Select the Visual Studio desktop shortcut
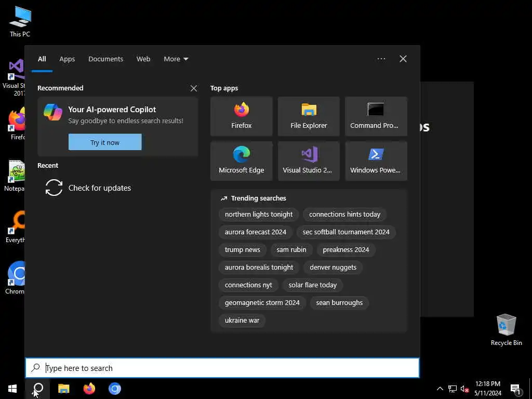Viewport: 532px width, 399px height. point(13,77)
